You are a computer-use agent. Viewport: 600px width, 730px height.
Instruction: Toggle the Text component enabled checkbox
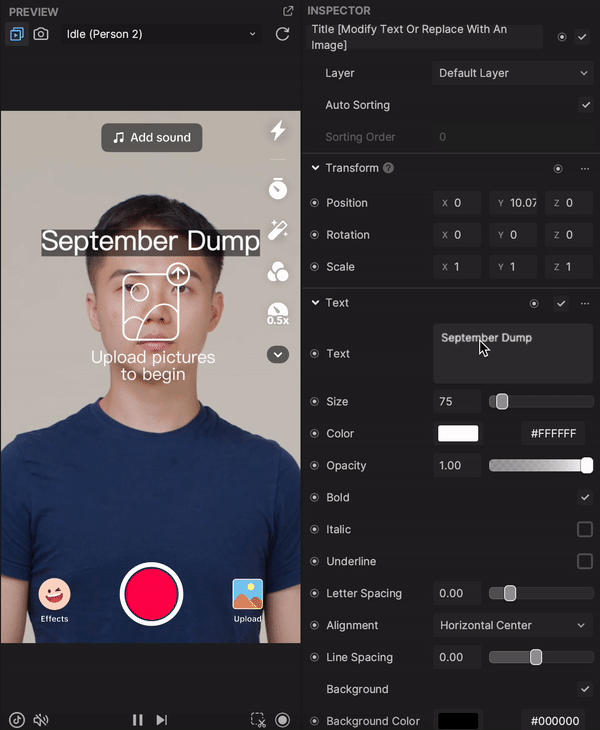561,304
